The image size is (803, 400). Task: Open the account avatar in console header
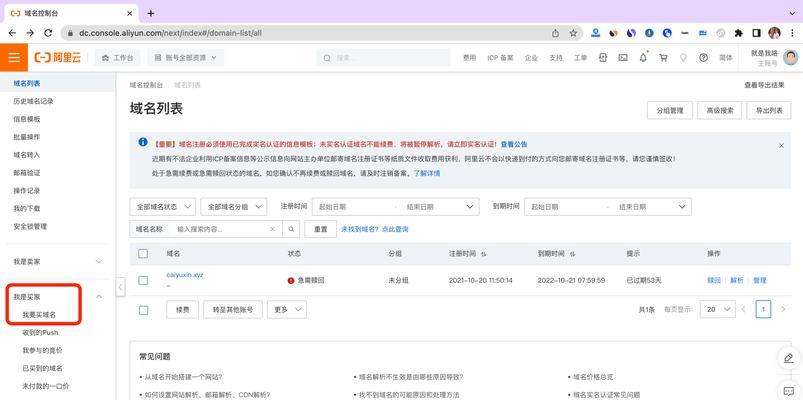click(790, 57)
